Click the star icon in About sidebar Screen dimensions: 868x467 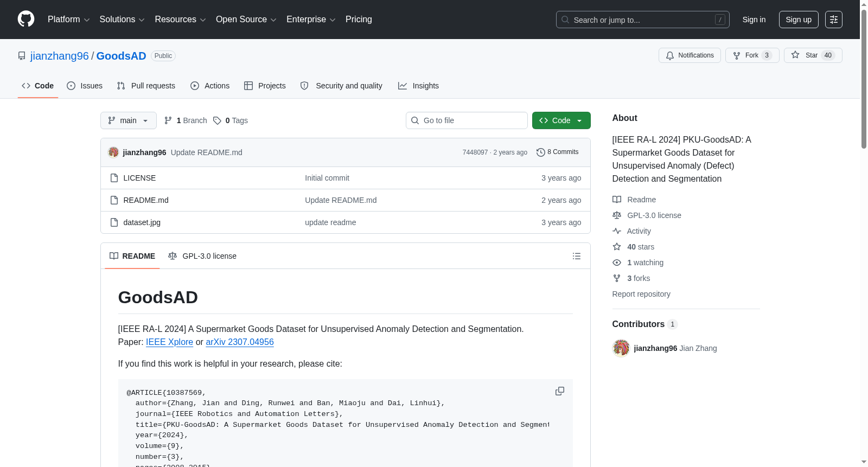[x=617, y=247]
